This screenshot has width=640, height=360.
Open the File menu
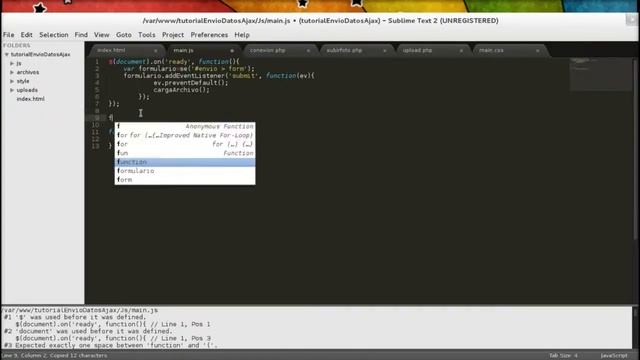click(x=8, y=35)
